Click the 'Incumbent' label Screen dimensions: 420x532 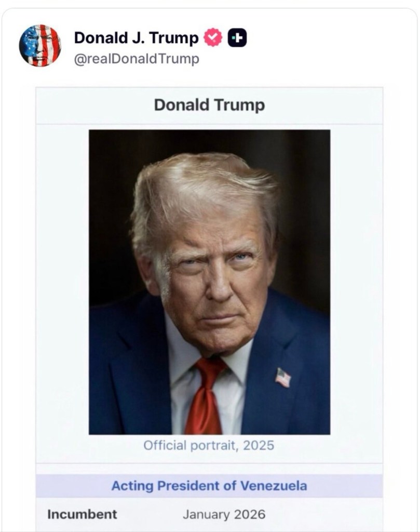coord(82,514)
